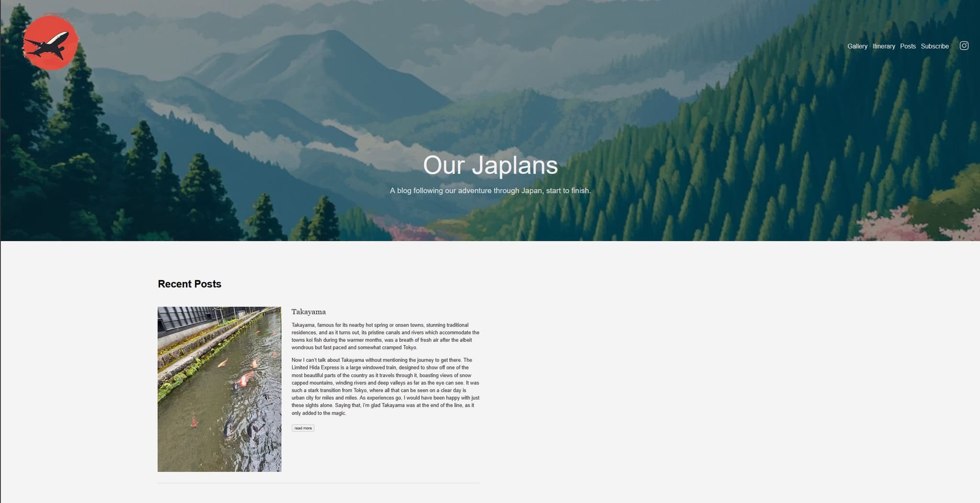Image resolution: width=980 pixels, height=503 pixels.
Task: Open the Posts menu link
Action: point(907,46)
